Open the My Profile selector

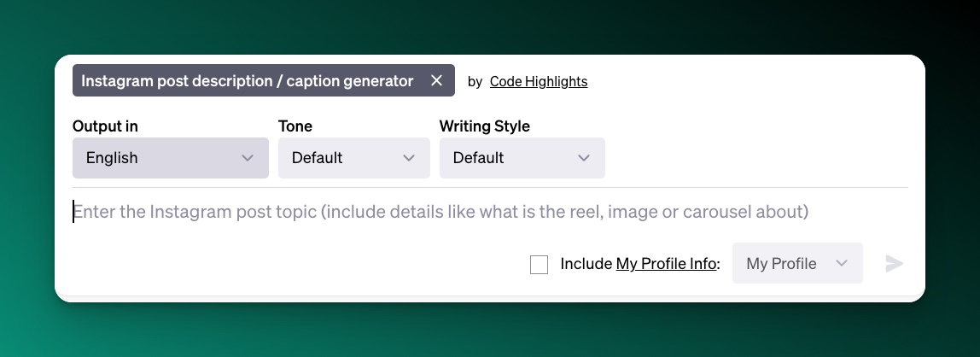tap(796, 264)
